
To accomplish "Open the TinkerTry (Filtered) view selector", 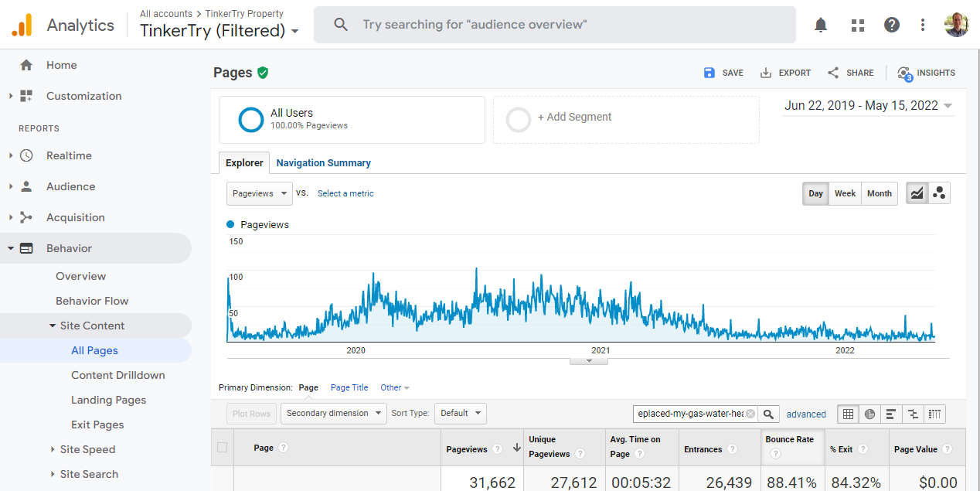I will 219,31.
